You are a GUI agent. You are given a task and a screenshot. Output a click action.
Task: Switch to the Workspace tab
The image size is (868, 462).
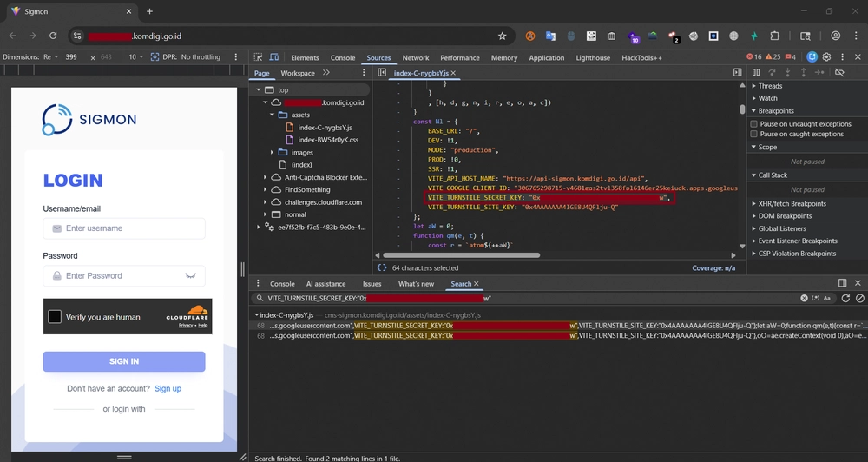coord(297,73)
